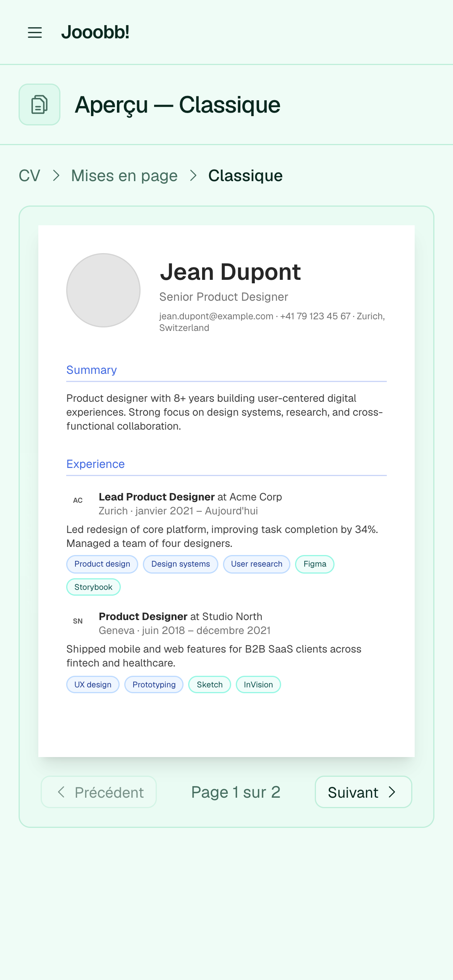Click the Page 1 sur 2 indicator
The width and height of the screenshot is (453, 980).
pyautogui.click(x=236, y=792)
